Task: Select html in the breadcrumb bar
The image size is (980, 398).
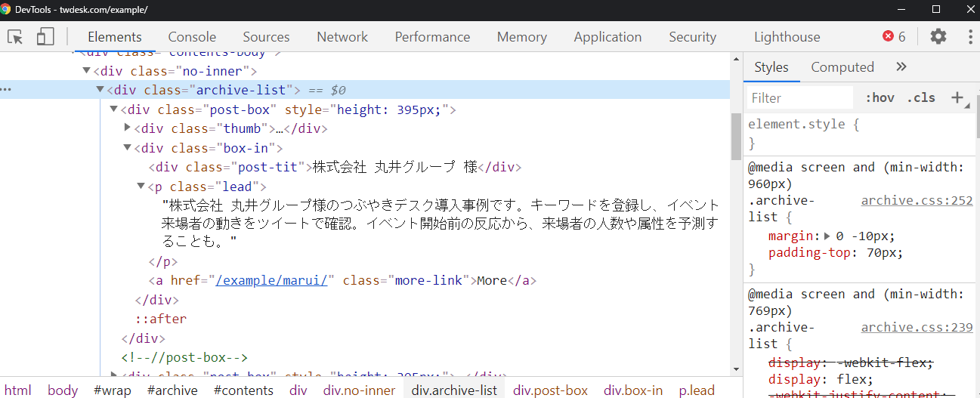Action: (18, 390)
